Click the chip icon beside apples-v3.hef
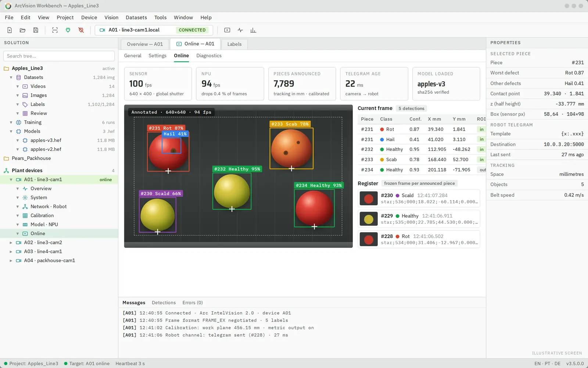This screenshot has height=368, width=588. 25,140
